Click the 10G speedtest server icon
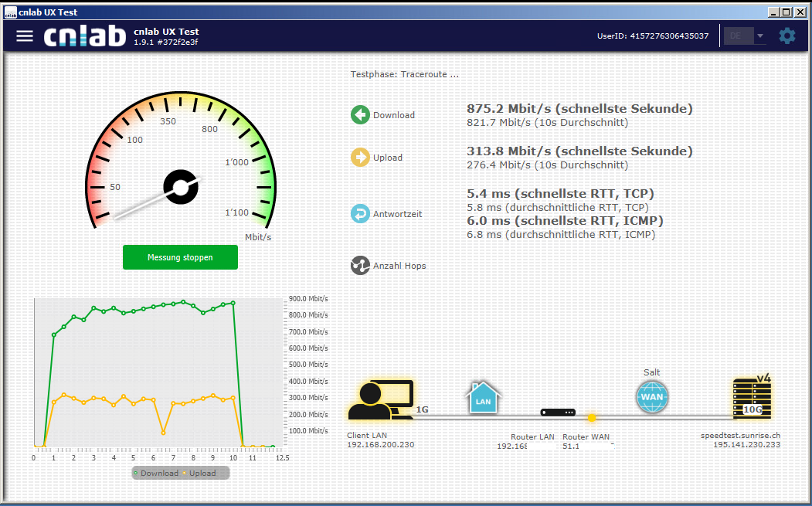Screen dimensions: 812x506 (x=753, y=398)
